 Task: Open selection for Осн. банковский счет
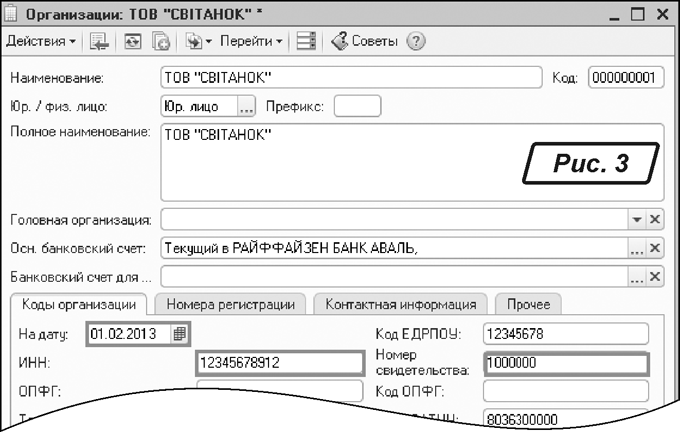637,249
